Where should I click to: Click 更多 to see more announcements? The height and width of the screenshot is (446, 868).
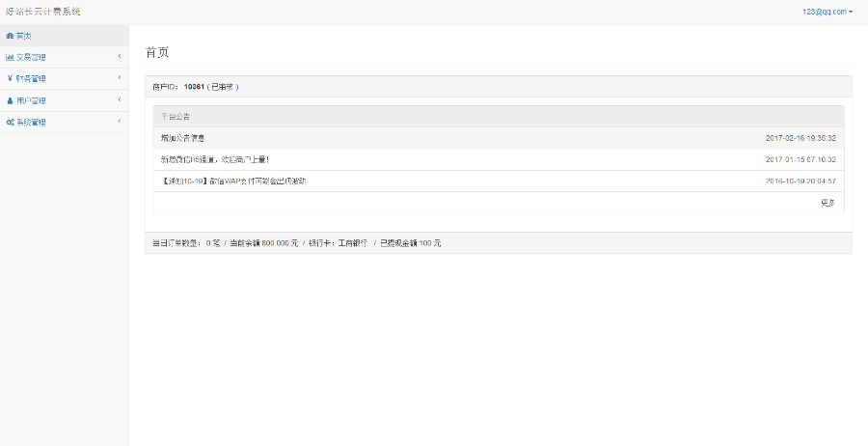[828, 203]
